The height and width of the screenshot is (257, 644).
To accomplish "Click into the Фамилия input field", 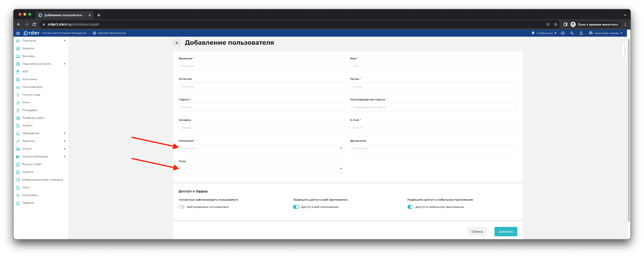I will (262, 66).
